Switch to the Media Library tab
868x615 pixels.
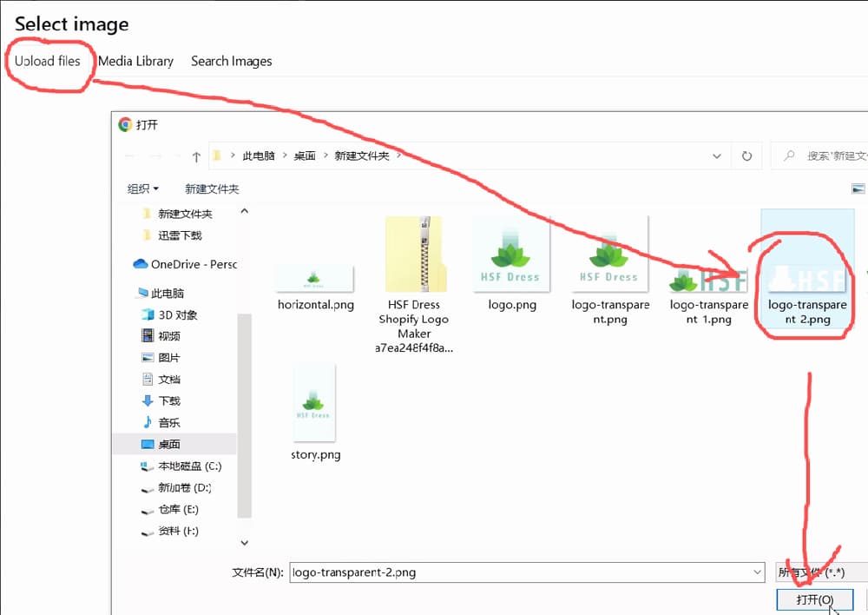pyautogui.click(x=135, y=61)
